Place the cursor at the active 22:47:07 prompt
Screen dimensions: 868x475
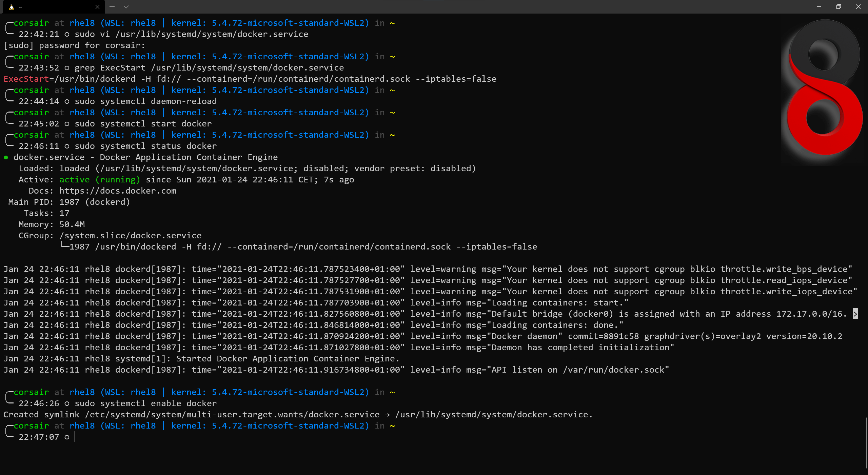pos(75,437)
